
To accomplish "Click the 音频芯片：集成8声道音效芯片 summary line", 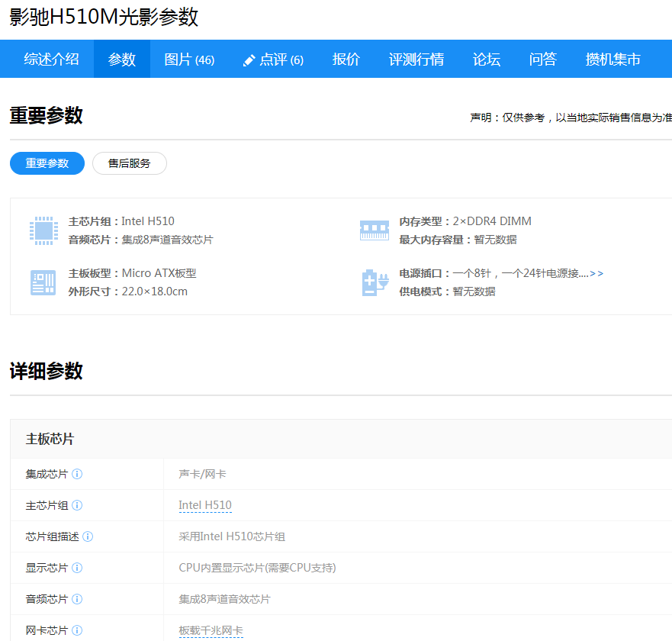I will [140, 240].
